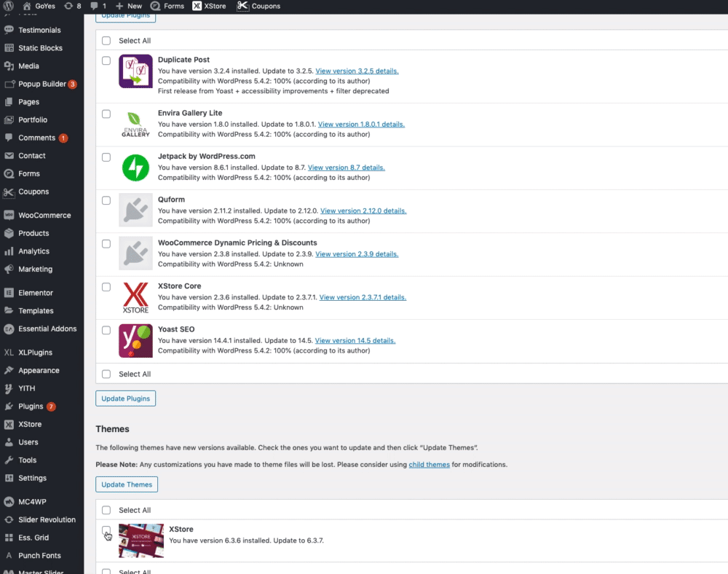728x574 pixels.
Task: Click the Marketing megaphone icon
Action: [9, 269]
